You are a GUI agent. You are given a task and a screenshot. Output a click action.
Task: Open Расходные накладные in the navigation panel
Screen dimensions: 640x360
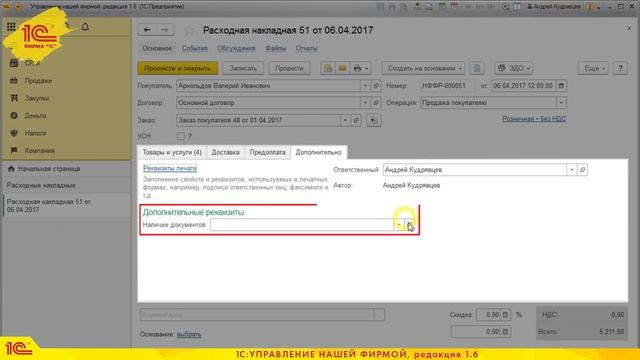41,185
